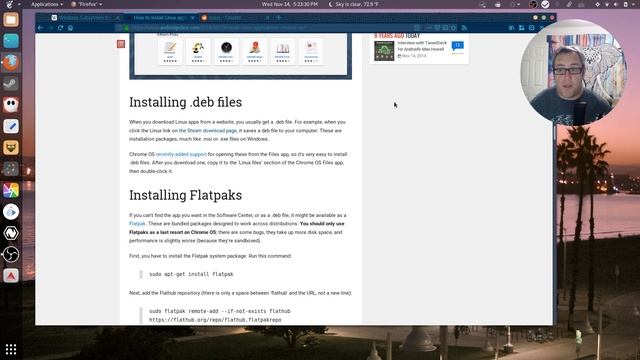Reload the current page
Viewport: 640px width, 360px height.
[60, 28]
